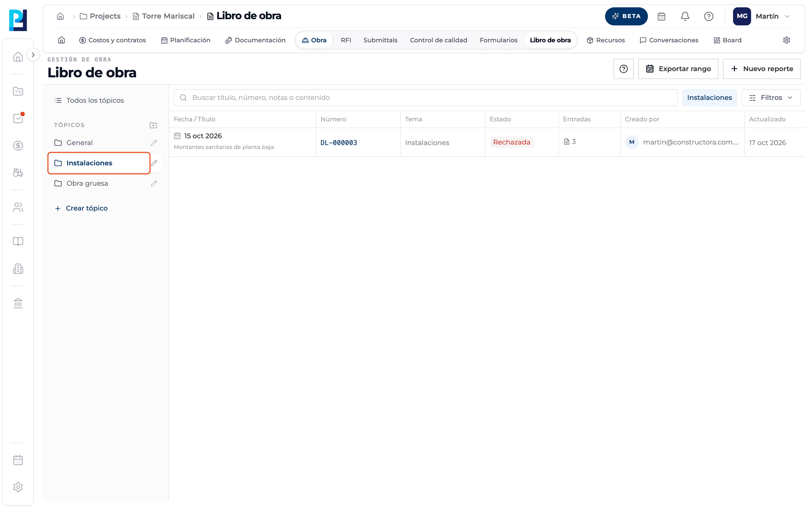Open the Formularios tab
812x508 pixels.
tap(498, 40)
